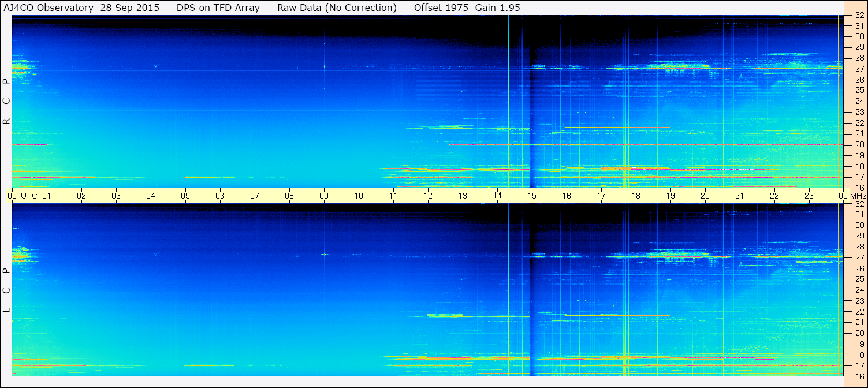868x388 pixels.
Task: Select hour marker 16 on time axis
Action: click(567, 196)
